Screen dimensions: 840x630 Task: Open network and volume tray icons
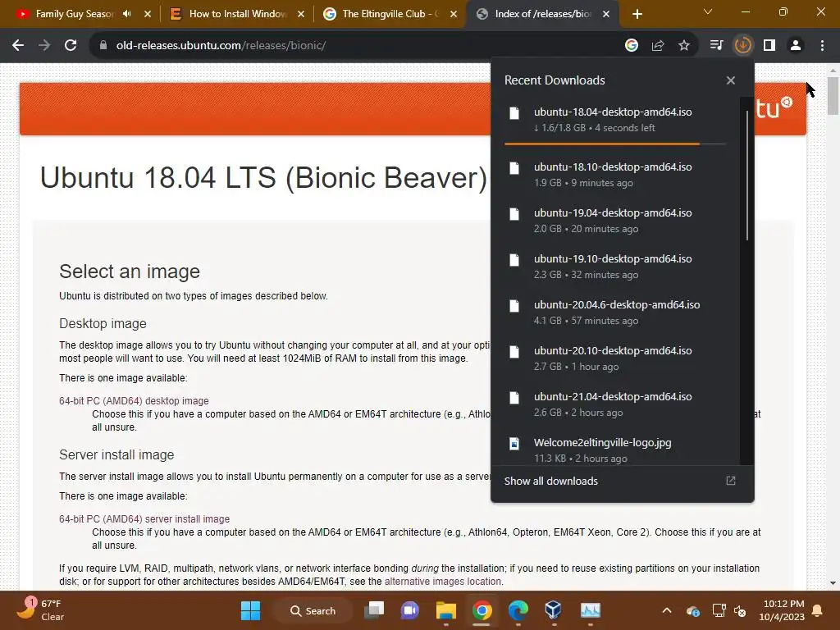pos(729,611)
